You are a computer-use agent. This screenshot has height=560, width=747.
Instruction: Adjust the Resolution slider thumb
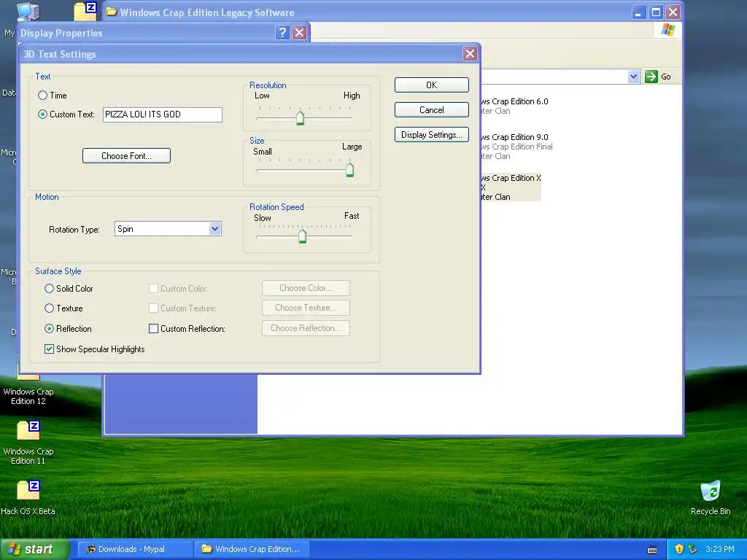300,117
